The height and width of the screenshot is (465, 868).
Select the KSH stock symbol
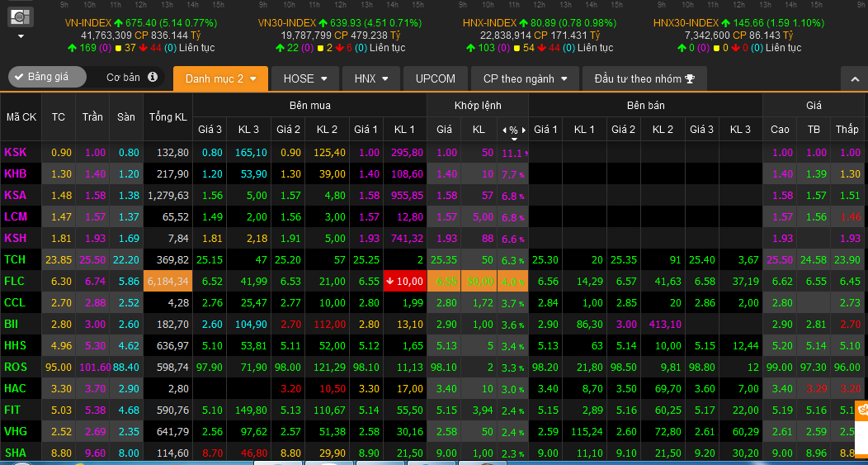click(16, 239)
